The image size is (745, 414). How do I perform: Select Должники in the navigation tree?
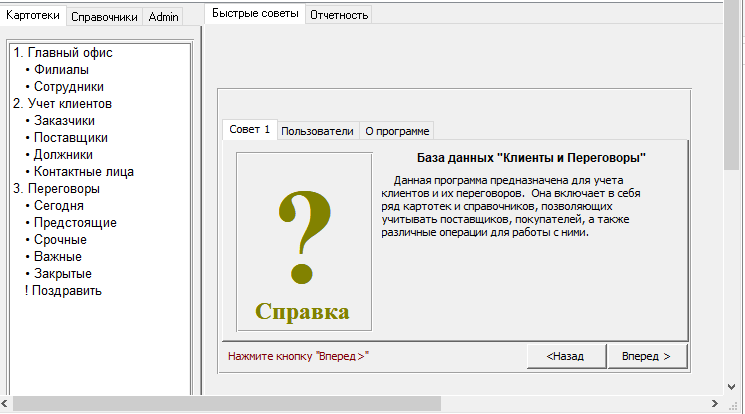[63, 155]
